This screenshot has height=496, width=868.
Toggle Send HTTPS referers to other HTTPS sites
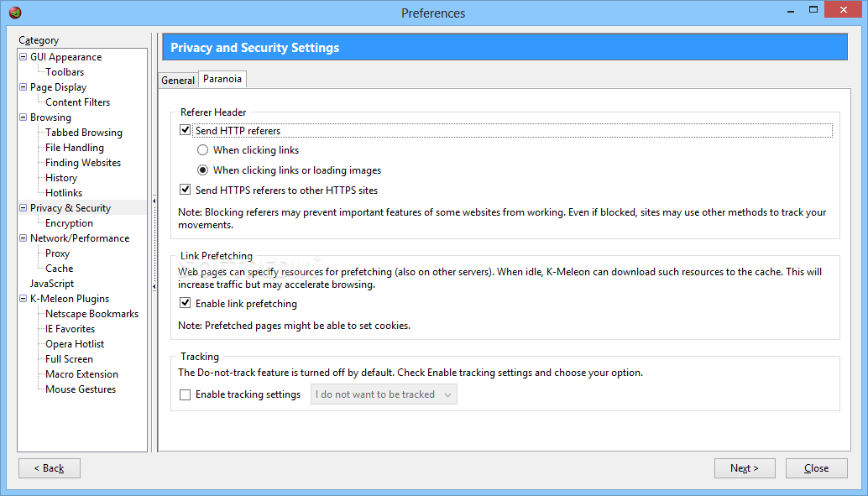tap(185, 190)
